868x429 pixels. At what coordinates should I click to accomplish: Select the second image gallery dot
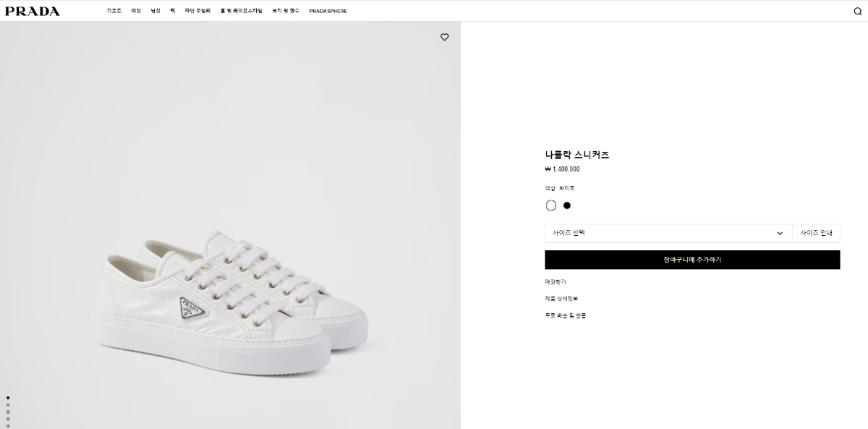(x=8, y=405)
